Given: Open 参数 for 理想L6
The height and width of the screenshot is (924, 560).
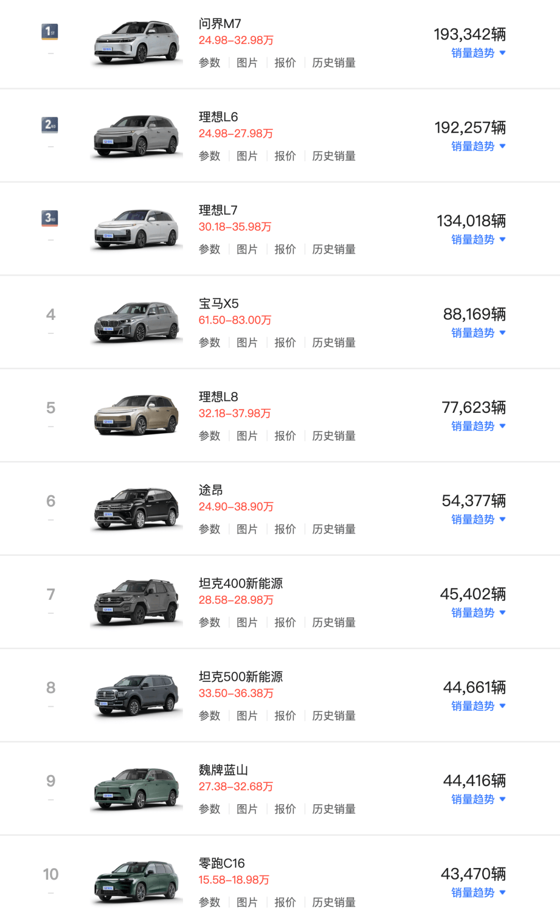Looking at the screenshot, I should point(209,156).
